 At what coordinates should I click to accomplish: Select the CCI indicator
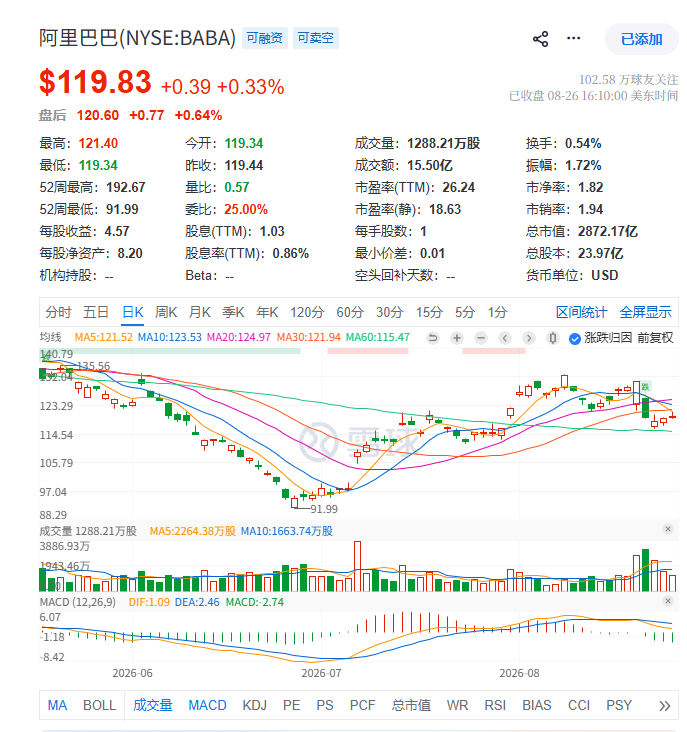(x=579, y=705)
